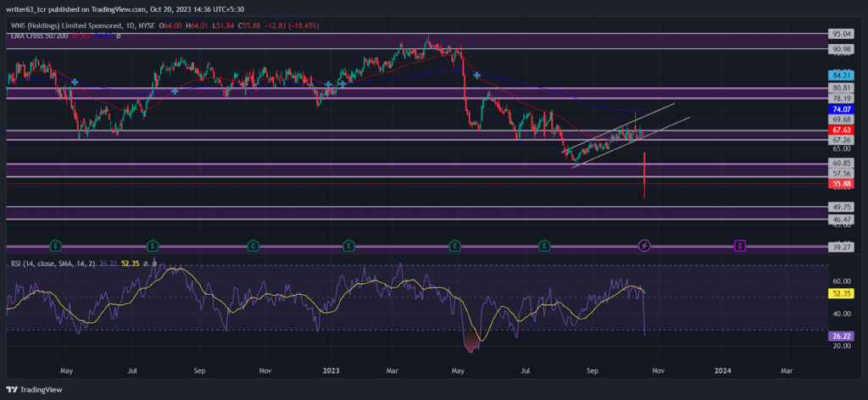Image resolution: width=868 pixels, height=400 pixels.
Task: Click the 78.19 price level label
Action: 840,98
